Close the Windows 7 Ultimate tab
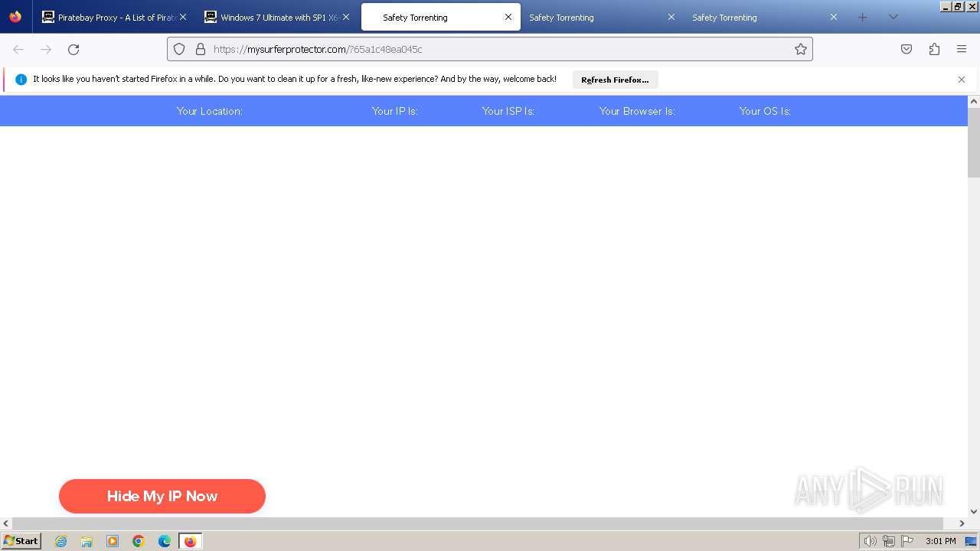 tap(345, 17)
